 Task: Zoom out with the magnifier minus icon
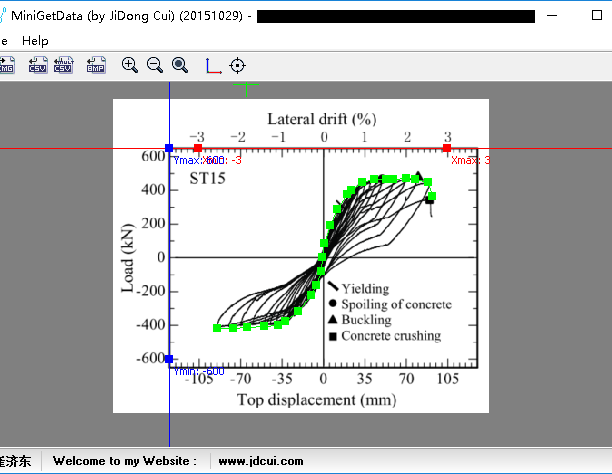155,65
